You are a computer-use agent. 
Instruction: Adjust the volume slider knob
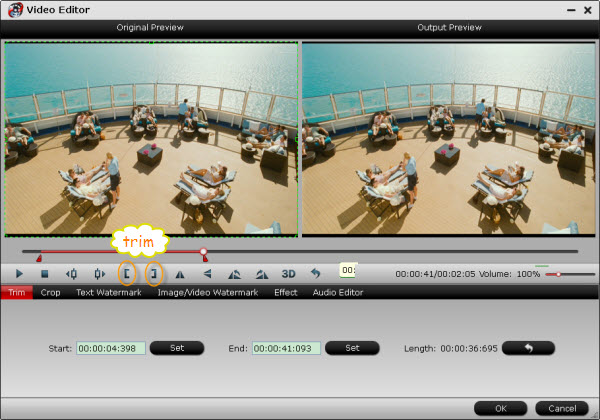click(558, 274)
